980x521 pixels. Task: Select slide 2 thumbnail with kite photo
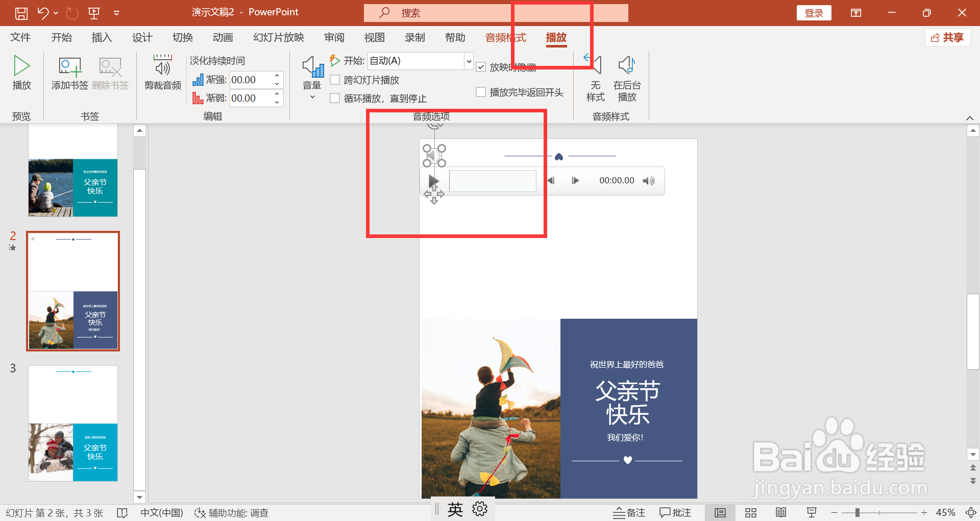[x=73, y=291]
